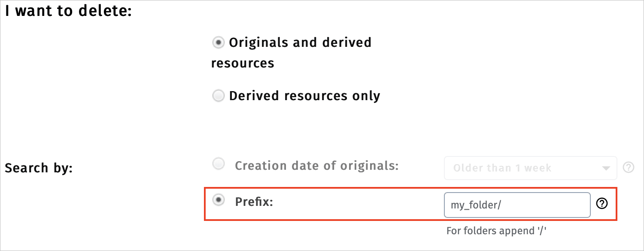Screen dimensions: 644x251
Task: Select the "Originals and derived resources" radio button
Action: click(219, 43)
